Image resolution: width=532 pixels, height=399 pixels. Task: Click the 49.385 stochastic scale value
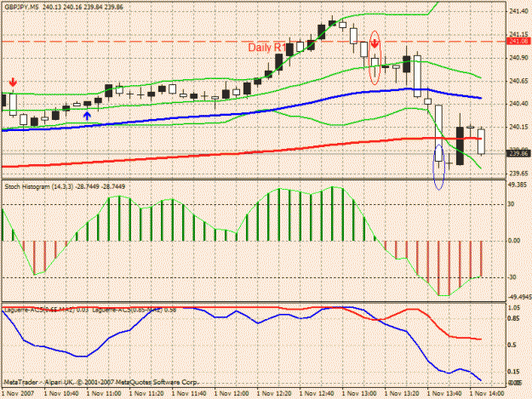(517, 185)
